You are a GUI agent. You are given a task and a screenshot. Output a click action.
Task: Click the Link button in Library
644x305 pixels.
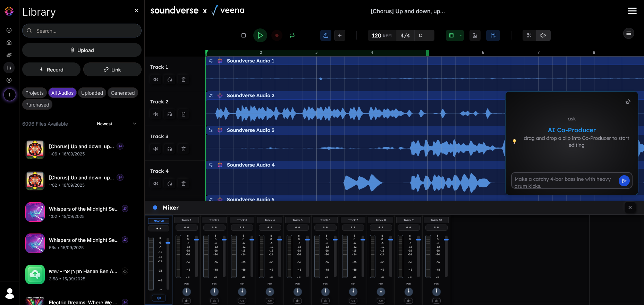coord(112,69)
